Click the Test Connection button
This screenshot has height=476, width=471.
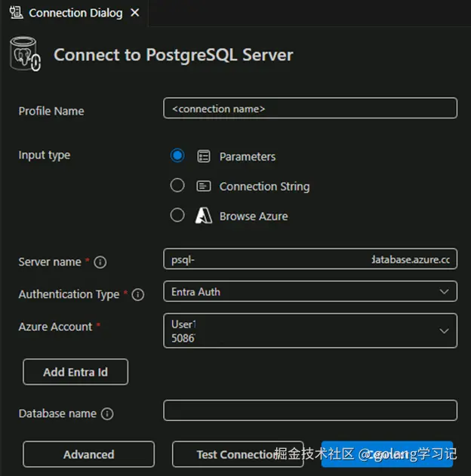[238, 454]
